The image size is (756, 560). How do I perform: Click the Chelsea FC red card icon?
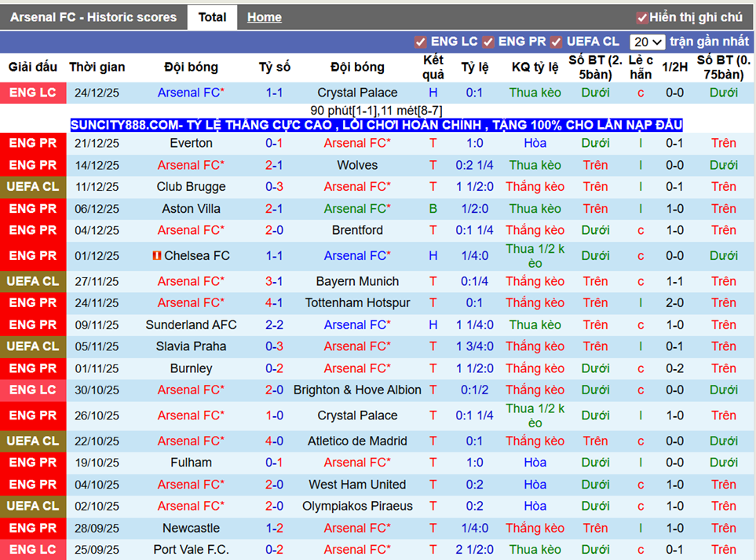(157, 255)
